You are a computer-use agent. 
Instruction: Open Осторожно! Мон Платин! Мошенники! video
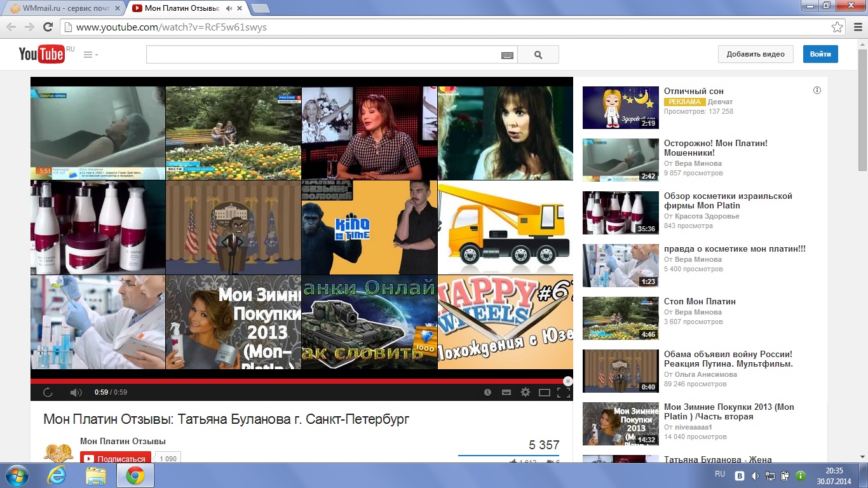click(x=715, y=148)
